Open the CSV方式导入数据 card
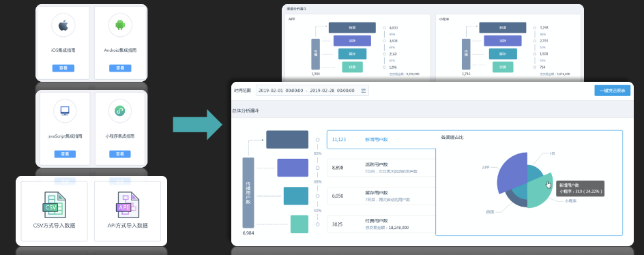 pyautogui.click(x=54, y=211)
